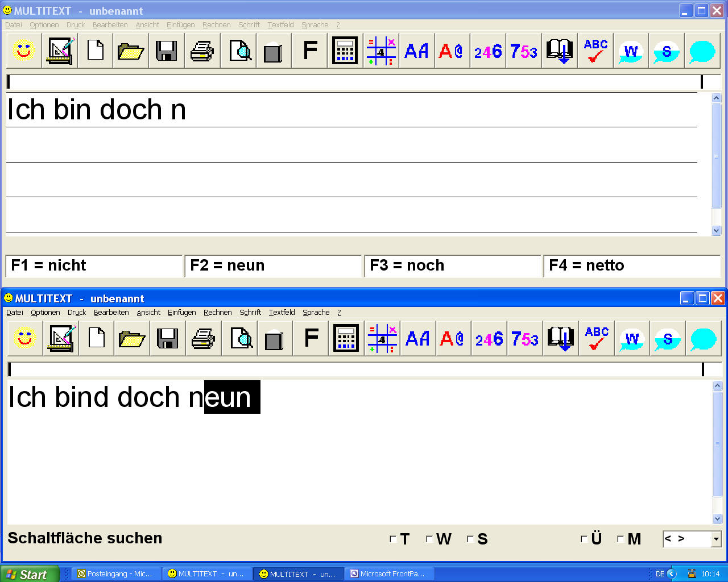
Task: Toggle the Ü checkbox
Action: [x=584, y=539]
